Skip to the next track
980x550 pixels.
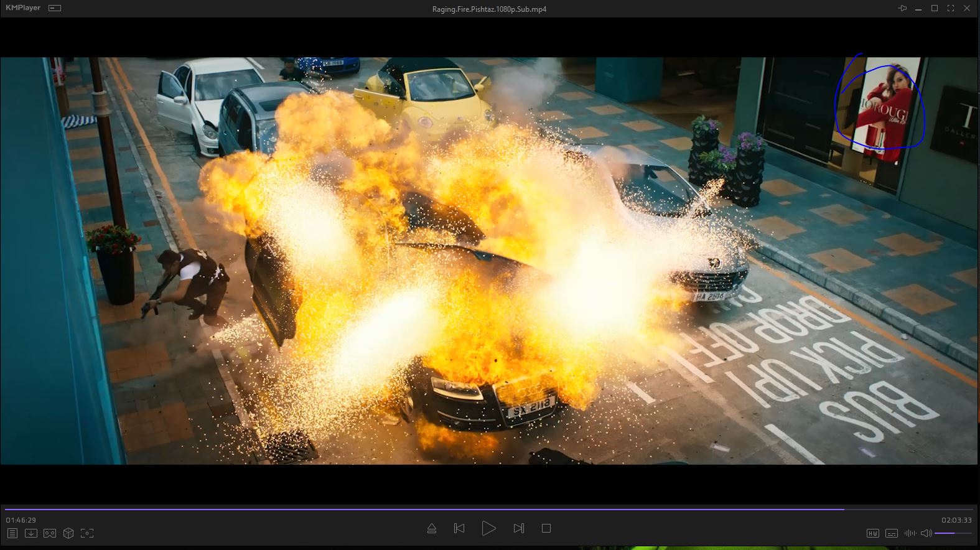click(x=518, y=528)
